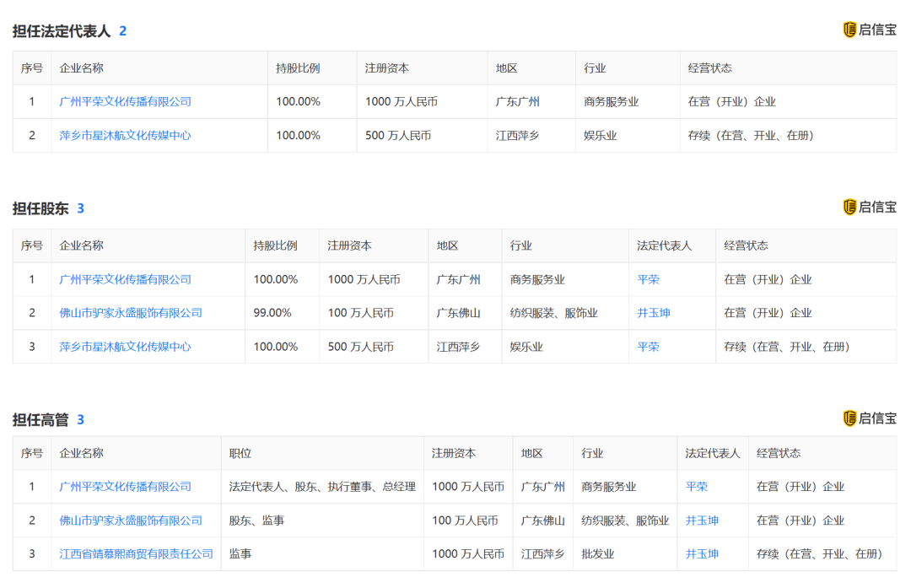This screenshot has height=588, width=911.
Task: Open 江西省靖慕熙商贸有限责任公司 link
Action: [136, 554]
